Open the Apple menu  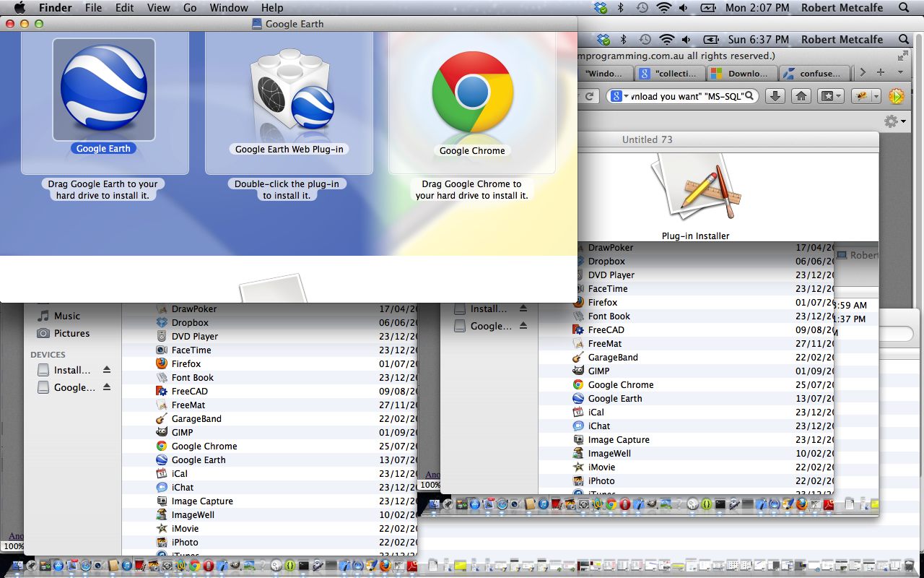coord(19,8)
